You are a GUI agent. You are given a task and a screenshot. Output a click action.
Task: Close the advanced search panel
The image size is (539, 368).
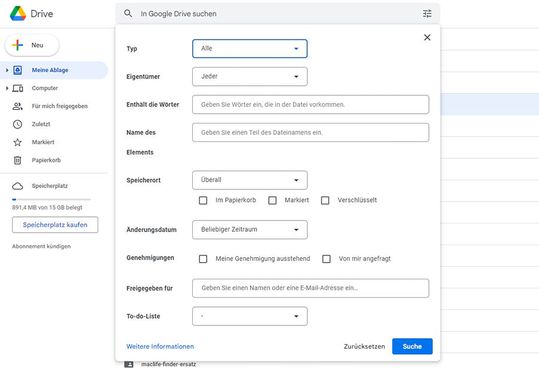[427, 37]
